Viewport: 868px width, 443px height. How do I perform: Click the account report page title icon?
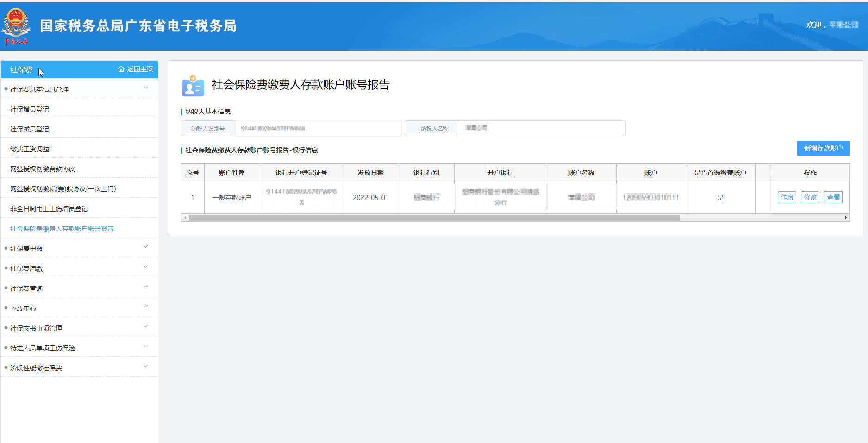click(193, 86)
